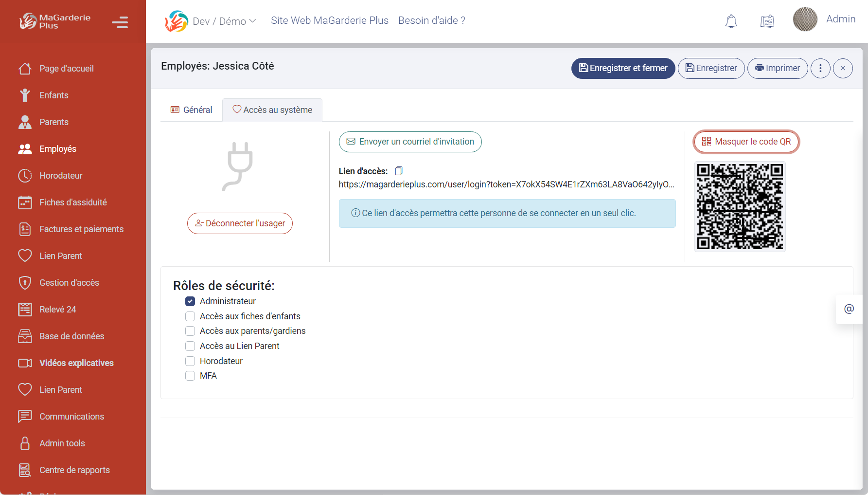Switch to the Général tab
The height and width of the screenshot is (495, 868).
192,110
